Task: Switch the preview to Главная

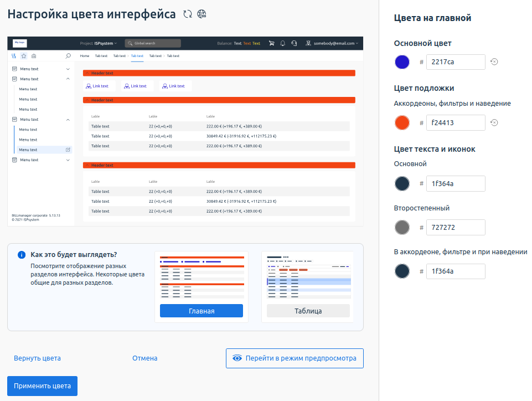Action: point(201,311)
